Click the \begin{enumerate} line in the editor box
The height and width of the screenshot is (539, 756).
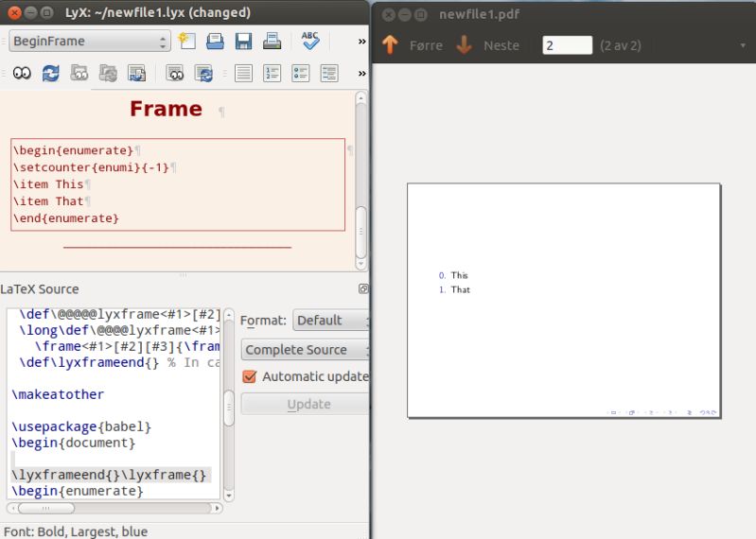pyautogui.click(x=73, y=150)
